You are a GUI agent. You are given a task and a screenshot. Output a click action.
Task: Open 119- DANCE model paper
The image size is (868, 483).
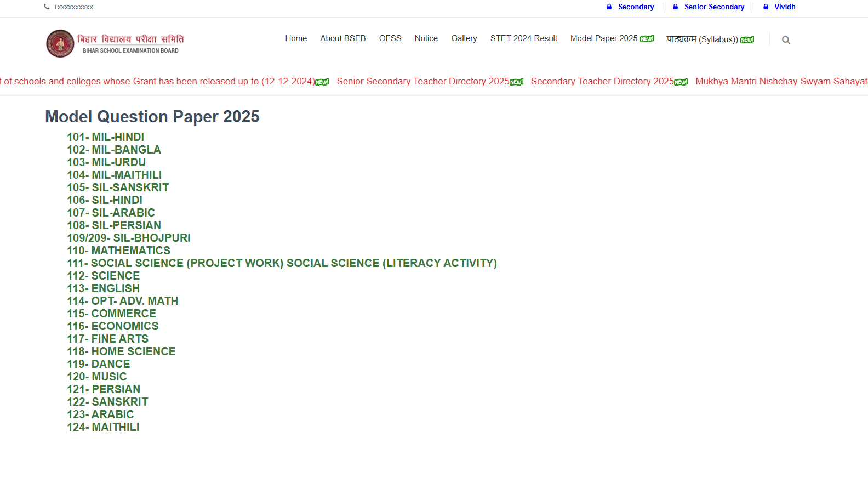tap(99, 364)
